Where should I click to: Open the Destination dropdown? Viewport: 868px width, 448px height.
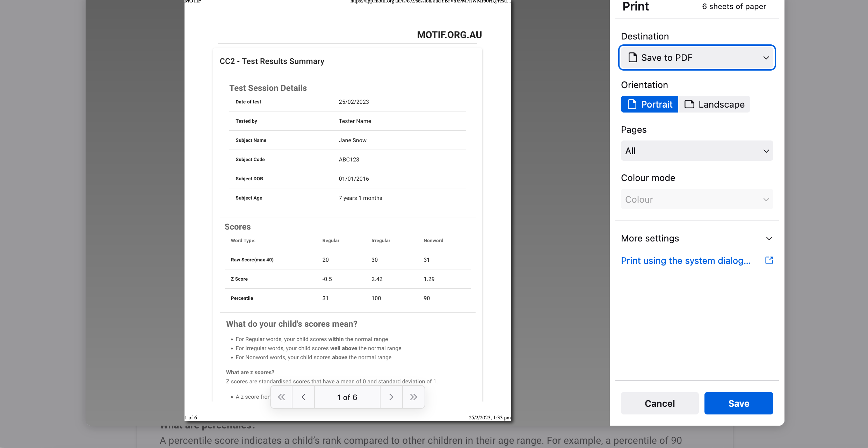697,57
